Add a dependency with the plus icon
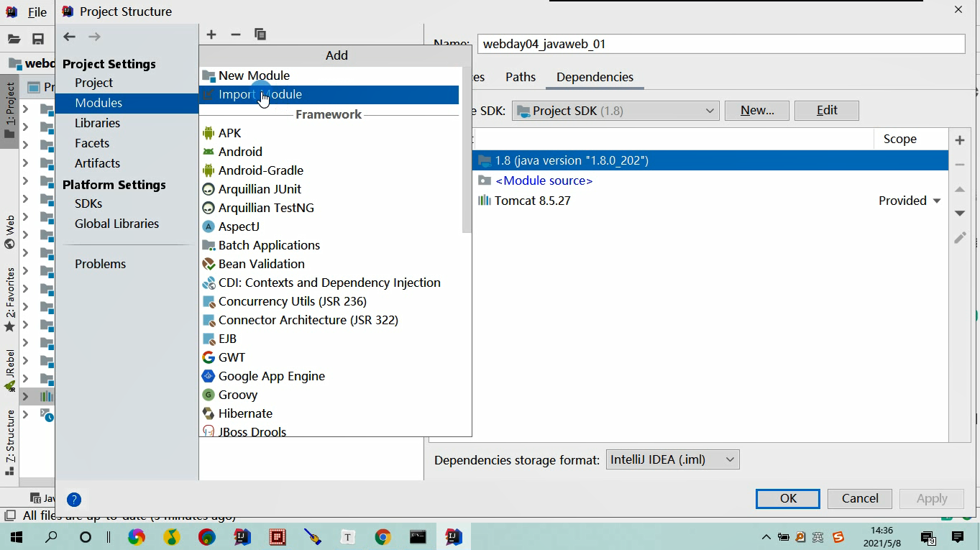Image resolution: width=980 pixels, height=550 pixels. pos(960,140)
